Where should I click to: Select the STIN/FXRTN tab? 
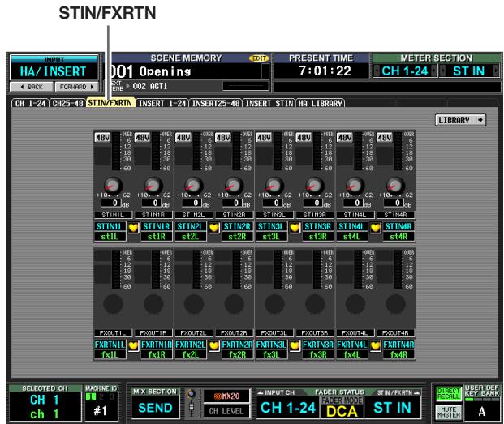pyautogui.click(x=110, y=103)
